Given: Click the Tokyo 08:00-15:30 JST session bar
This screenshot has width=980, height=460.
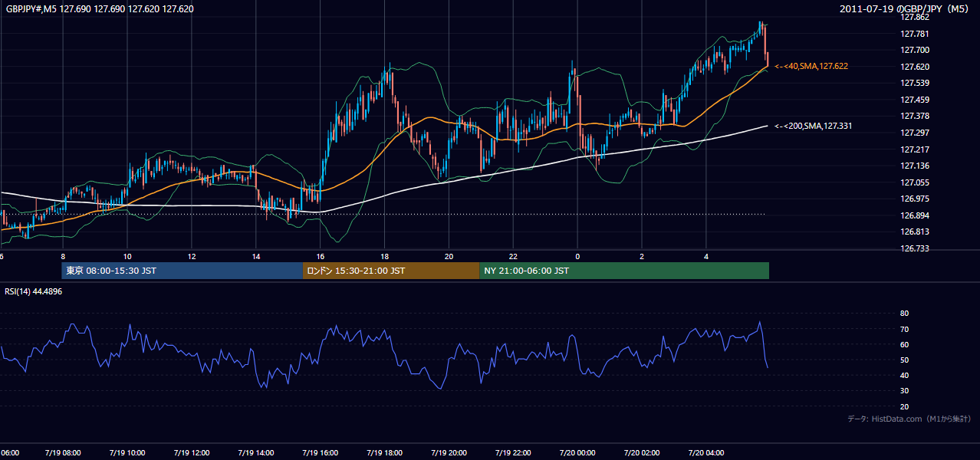Looking at the screenshot, I should [183, 271].
